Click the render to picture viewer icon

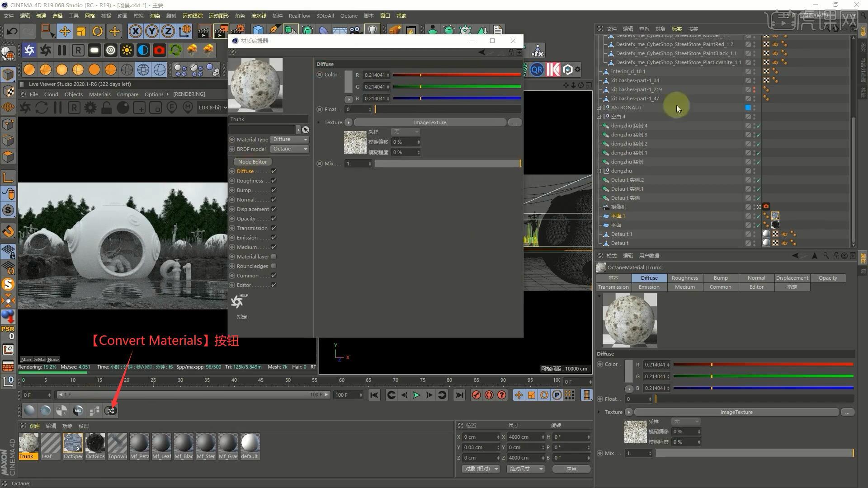pyautogui.click(x=220, y=31)
